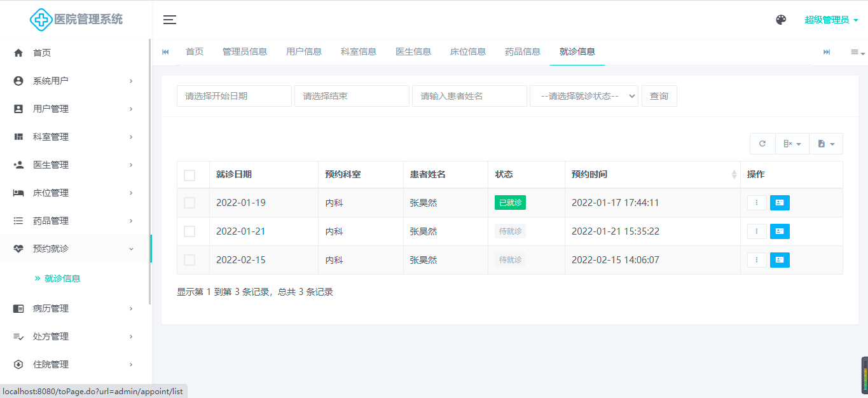Image resolution: width=868 pixels, height=398 pixels.
Task: Click the 请输入患者姓名 input field
Action: tap(469, 96)
